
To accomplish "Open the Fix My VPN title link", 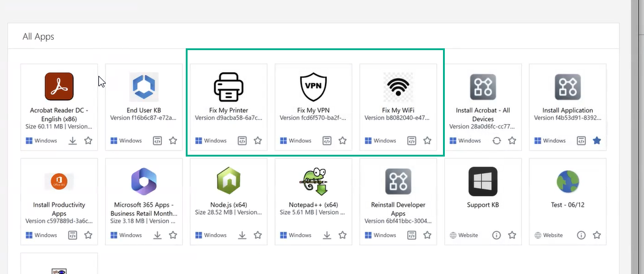I will 313,110.
